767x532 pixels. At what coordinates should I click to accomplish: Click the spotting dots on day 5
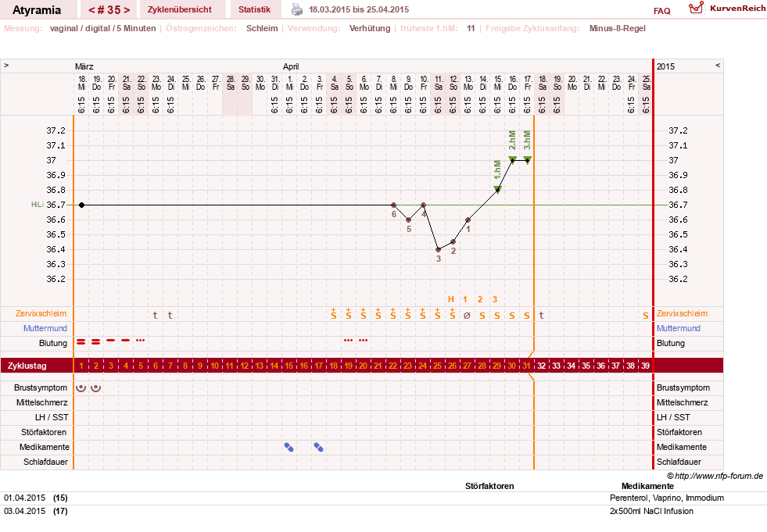141,340
